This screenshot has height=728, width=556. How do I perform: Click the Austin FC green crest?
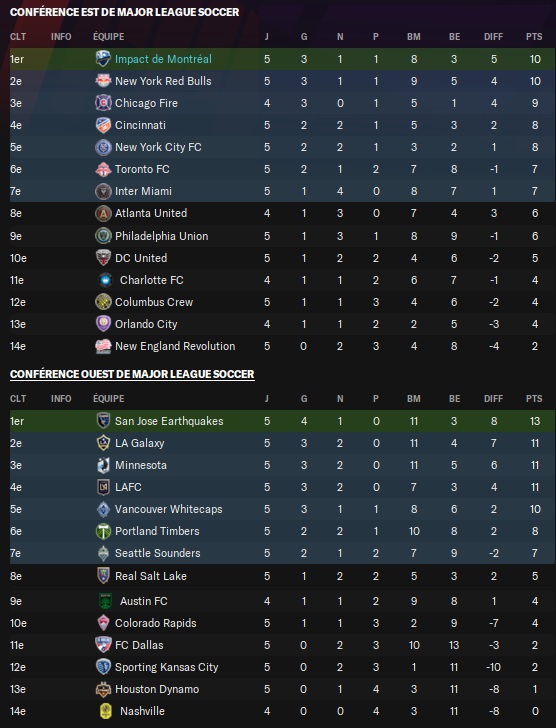pyautogui.click(x=105, y=601)
